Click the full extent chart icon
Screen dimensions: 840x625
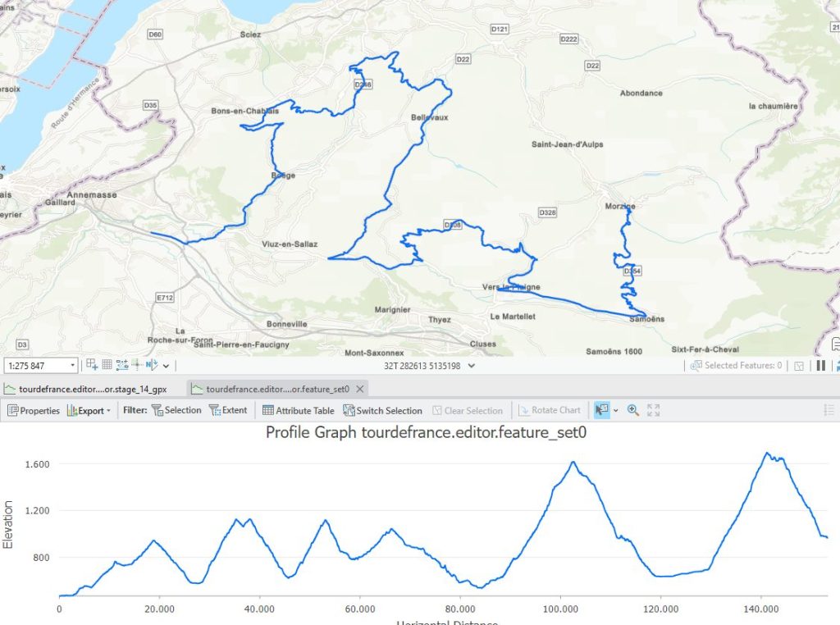(654, 410)
